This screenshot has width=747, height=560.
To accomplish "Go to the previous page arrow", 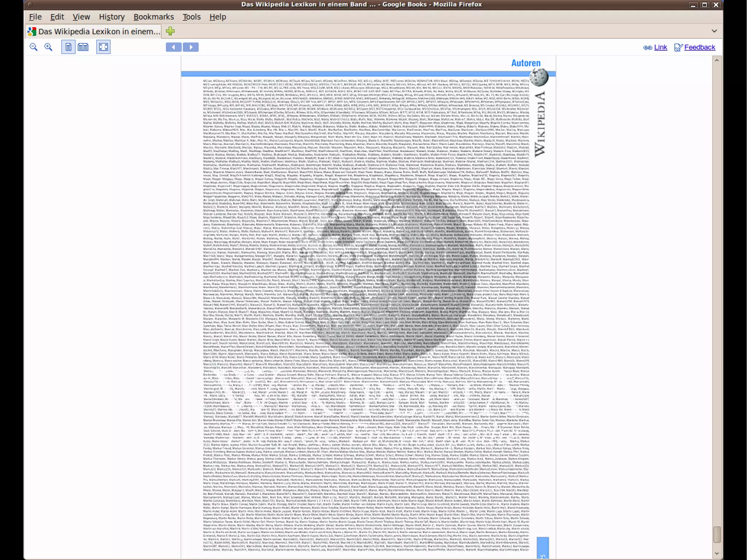I will click(174, 47).
